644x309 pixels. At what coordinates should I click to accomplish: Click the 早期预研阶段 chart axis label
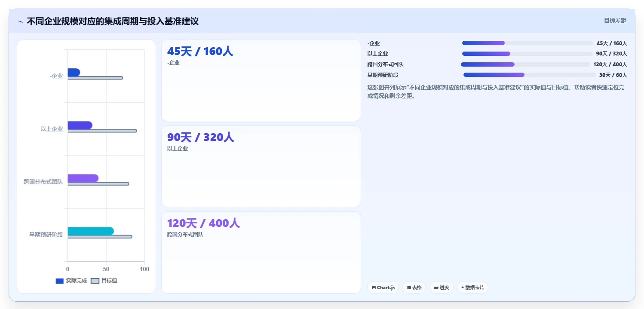pos(46,235)
